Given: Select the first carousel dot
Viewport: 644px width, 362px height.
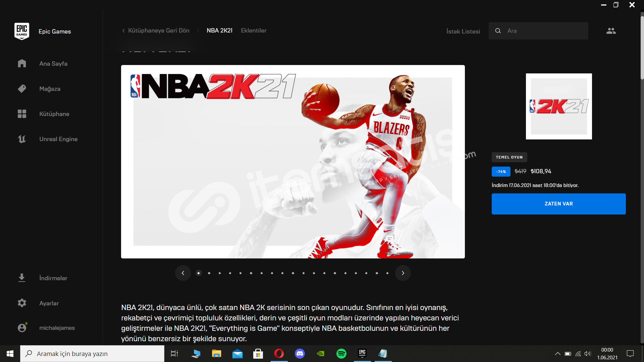Looking at the screenshot, I should 199,273.
